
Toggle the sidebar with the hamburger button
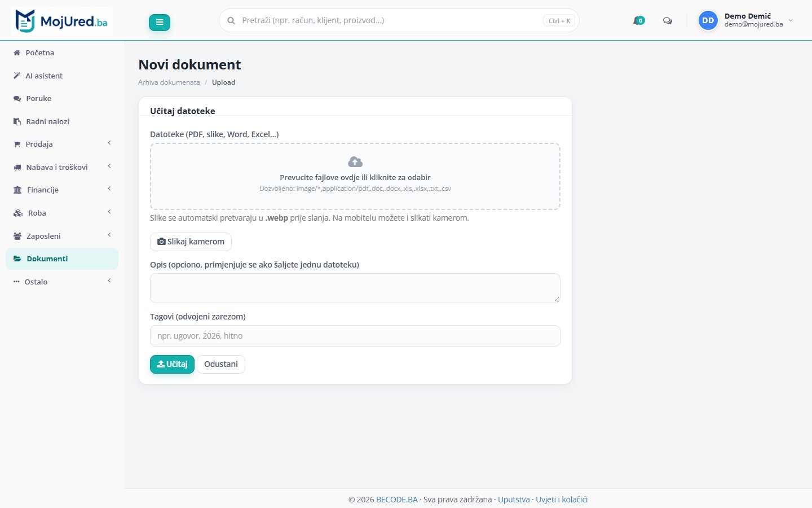pyautogui.click(x=160, y=23)
